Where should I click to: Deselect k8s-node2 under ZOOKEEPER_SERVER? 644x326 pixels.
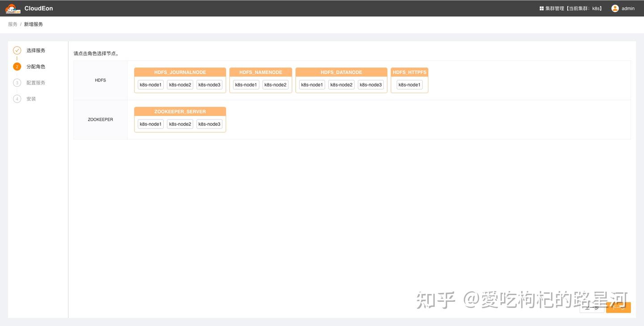[x=180, y=124]
